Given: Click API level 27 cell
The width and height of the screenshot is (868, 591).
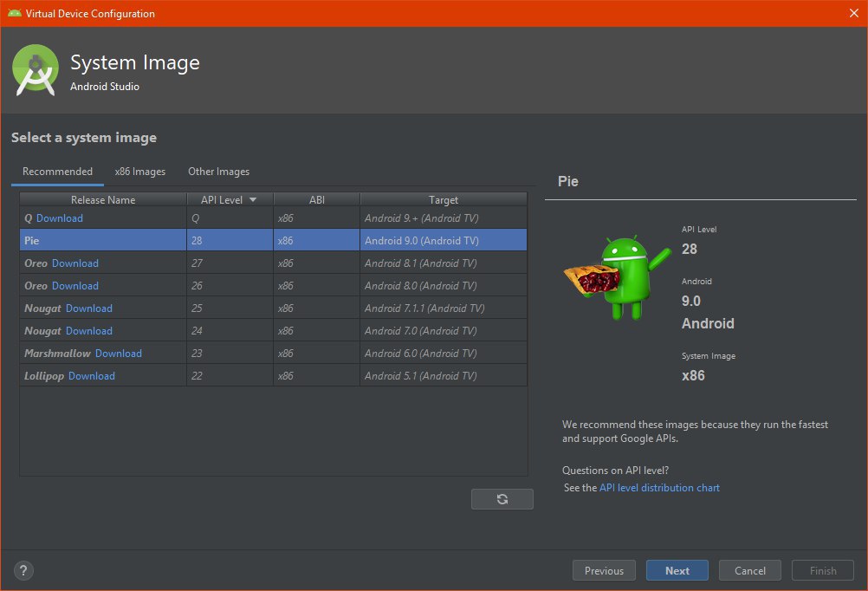Looking at the screenshot, I should pos(230,263).
